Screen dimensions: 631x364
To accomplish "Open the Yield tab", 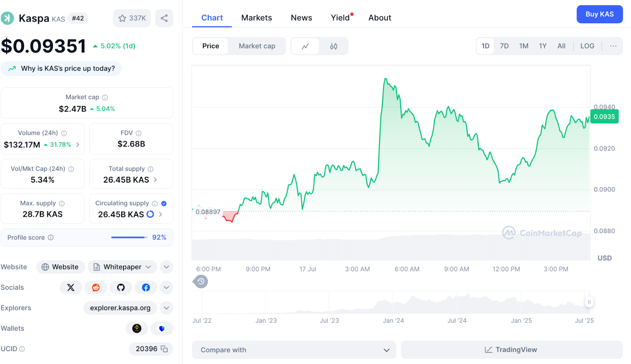I will [x=340, y=18].
